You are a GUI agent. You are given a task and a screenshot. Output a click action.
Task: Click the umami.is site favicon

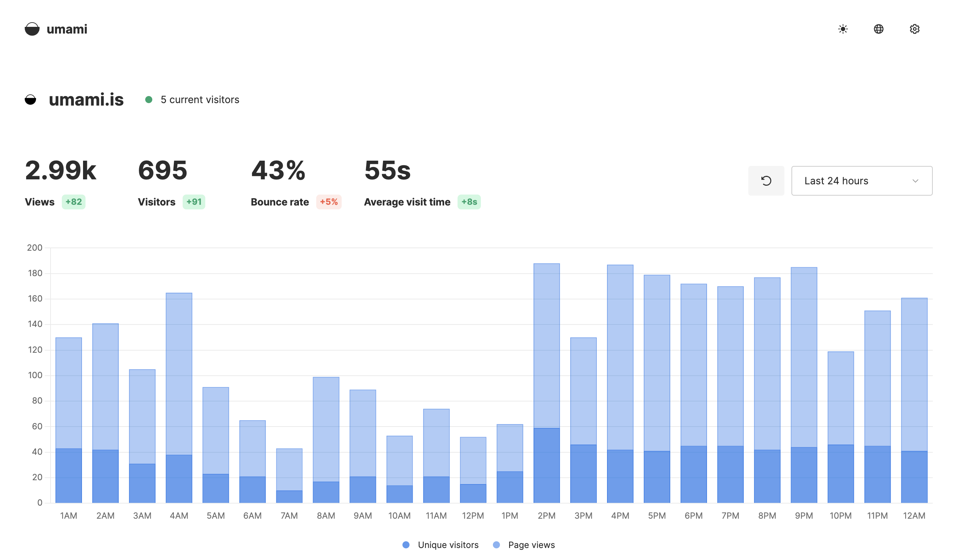point(30,100)
